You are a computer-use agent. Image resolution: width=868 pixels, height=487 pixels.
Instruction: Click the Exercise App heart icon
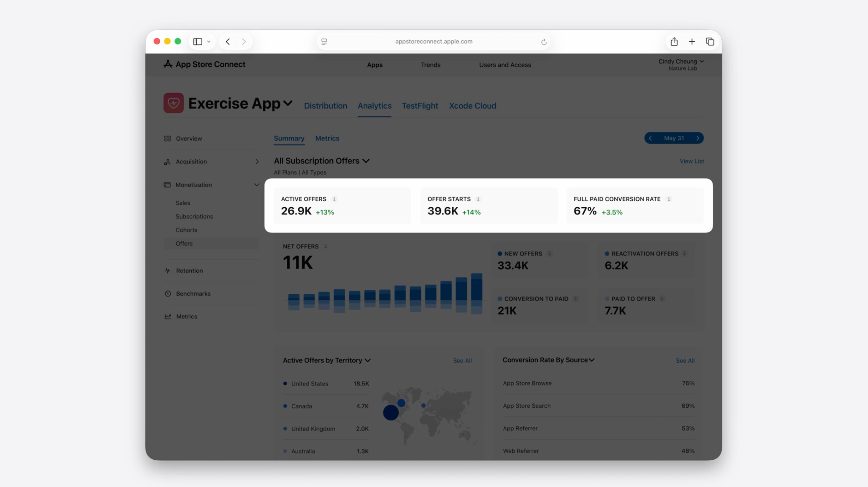pos(173,103)
